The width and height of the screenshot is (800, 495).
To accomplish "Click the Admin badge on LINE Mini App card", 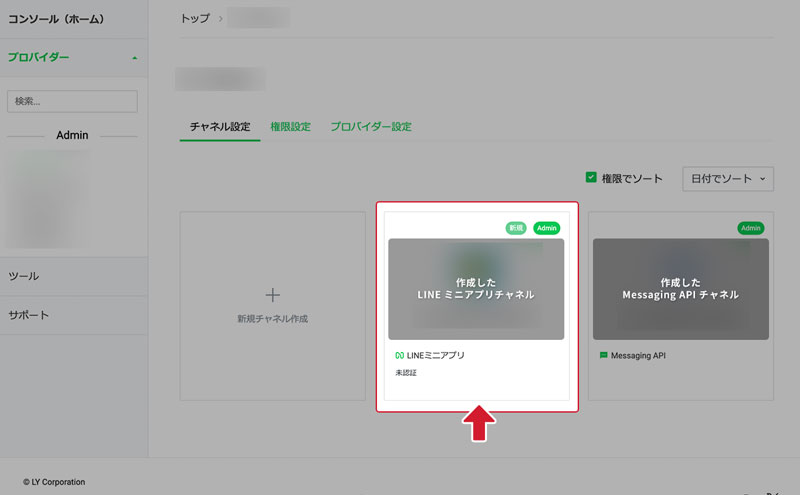I will [x=547, y=228].
